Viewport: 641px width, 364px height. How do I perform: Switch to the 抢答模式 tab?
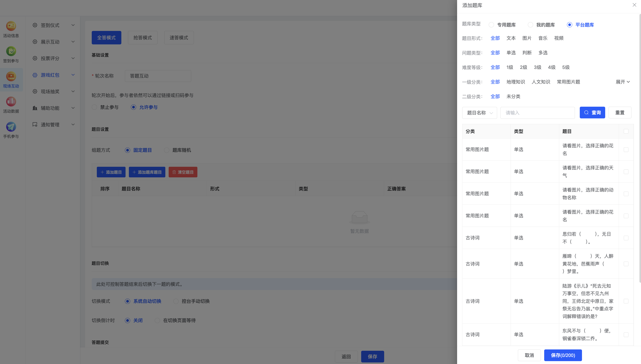[143, 38]
